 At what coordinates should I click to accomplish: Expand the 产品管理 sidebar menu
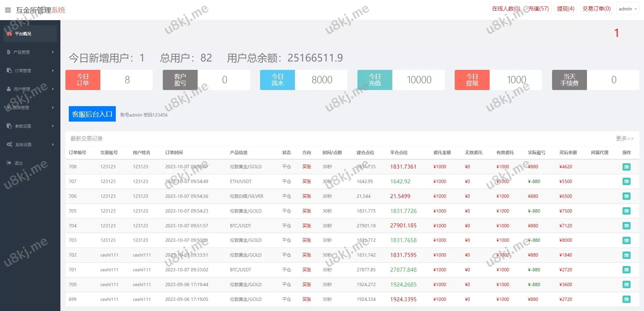click(x=30, y=52)
